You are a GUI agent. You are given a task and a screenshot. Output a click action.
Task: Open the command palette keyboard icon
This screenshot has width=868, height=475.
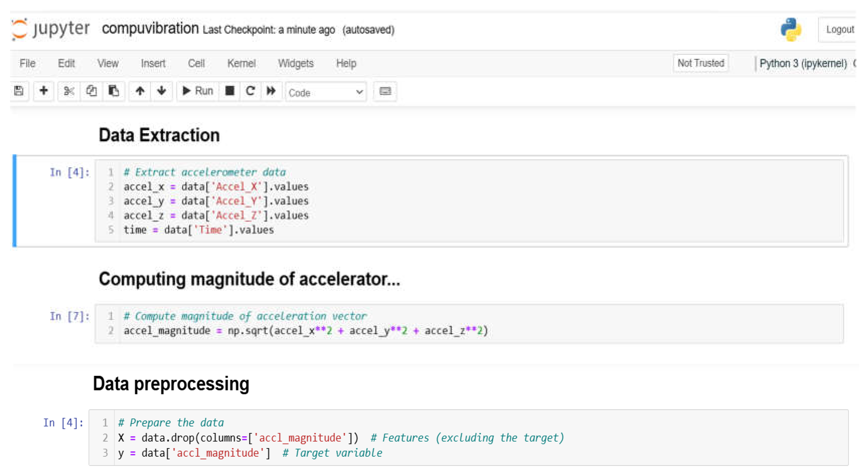[385, 91]
